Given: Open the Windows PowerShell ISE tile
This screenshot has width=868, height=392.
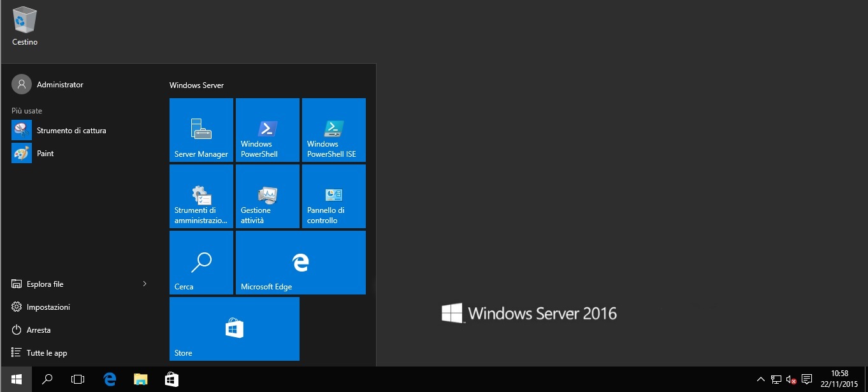Looking at the screenshot, I should [334, 130].
